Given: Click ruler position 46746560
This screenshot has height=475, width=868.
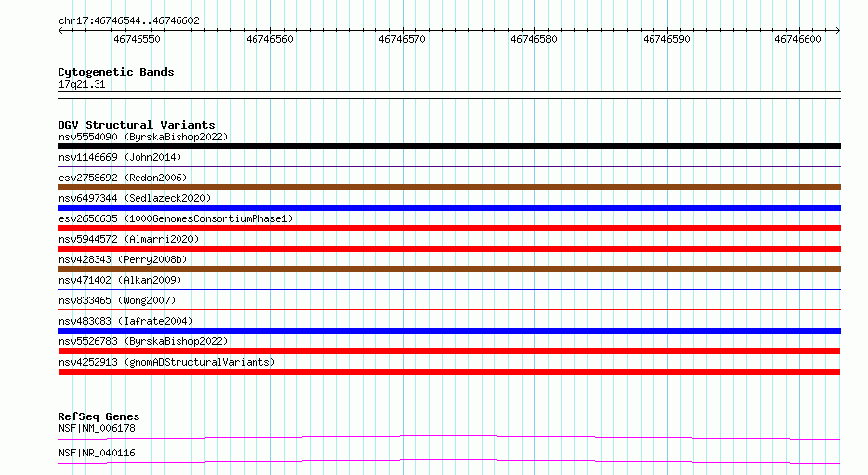Looking at the screenshot, I should click(x=269, y=39).
